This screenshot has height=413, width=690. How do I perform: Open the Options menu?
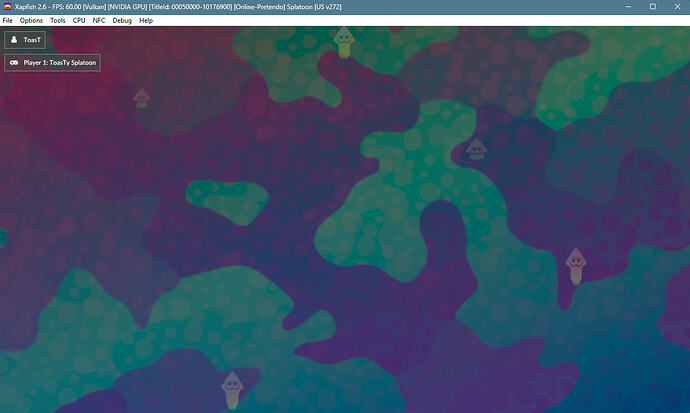(x=31, y=20)
